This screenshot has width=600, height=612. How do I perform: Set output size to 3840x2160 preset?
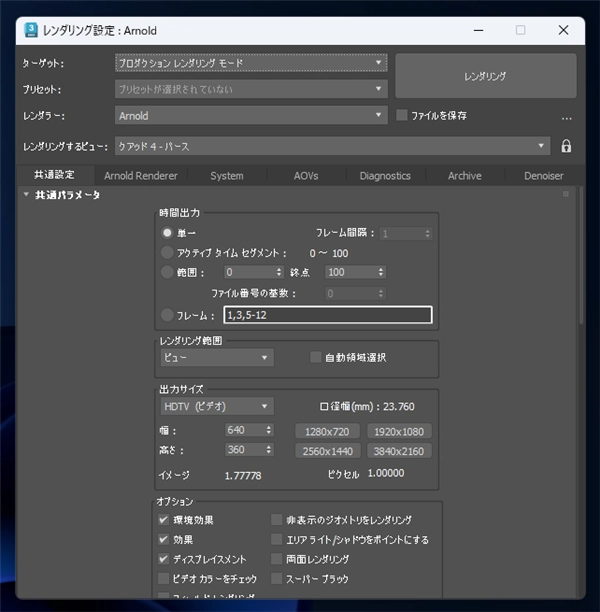pyautogui.click(x=399, y=451)
